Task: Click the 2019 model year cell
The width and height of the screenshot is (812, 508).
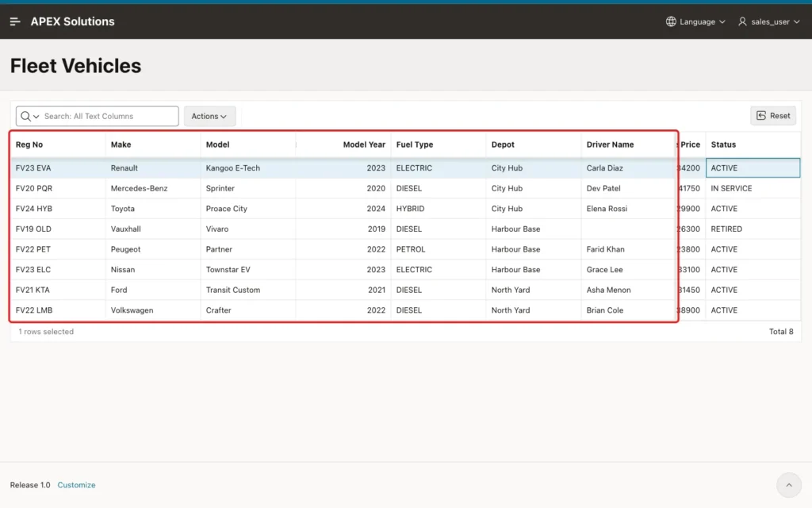Action: (x=343, y=229)
